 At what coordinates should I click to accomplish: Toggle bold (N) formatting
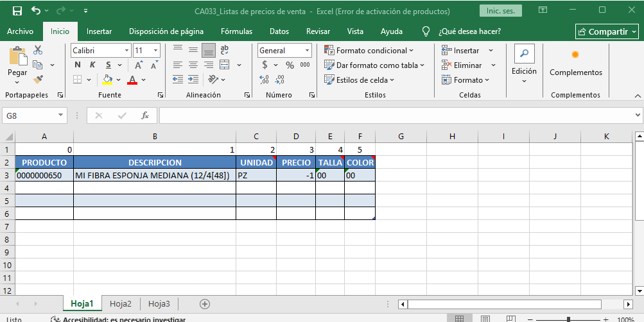coord(77,65)
